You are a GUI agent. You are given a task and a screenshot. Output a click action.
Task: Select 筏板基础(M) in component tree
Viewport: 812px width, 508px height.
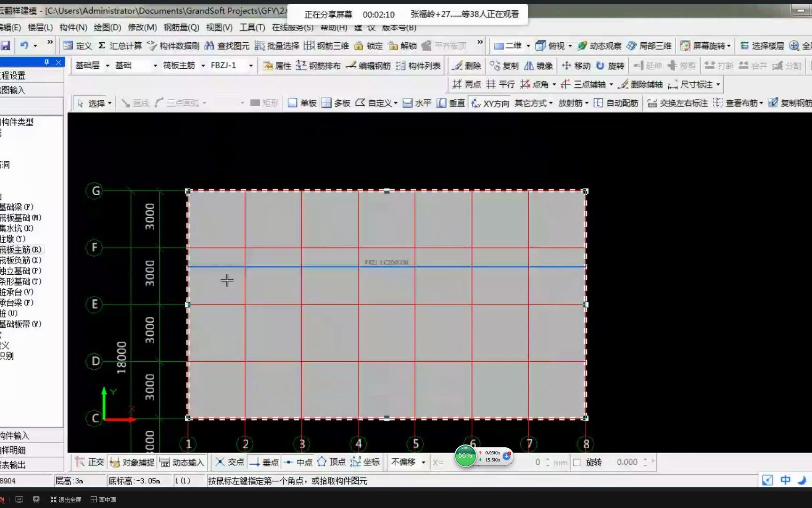tap(21, 218)
